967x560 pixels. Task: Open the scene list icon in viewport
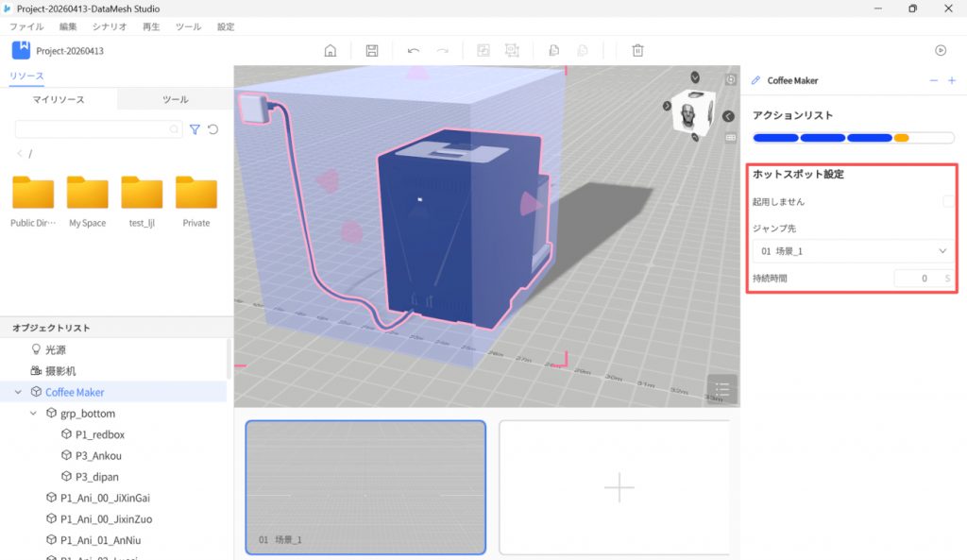click(721, 389)
